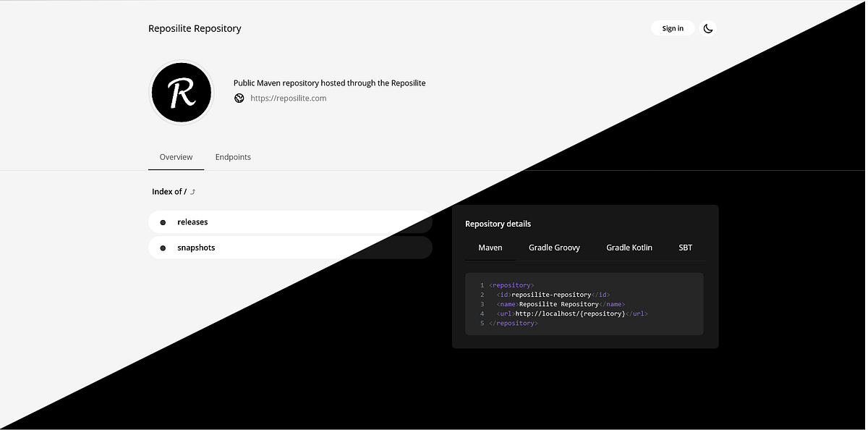The image size is (868, 430).
Task: Click the Reposilite circular R logo
Action: point(181,92)
